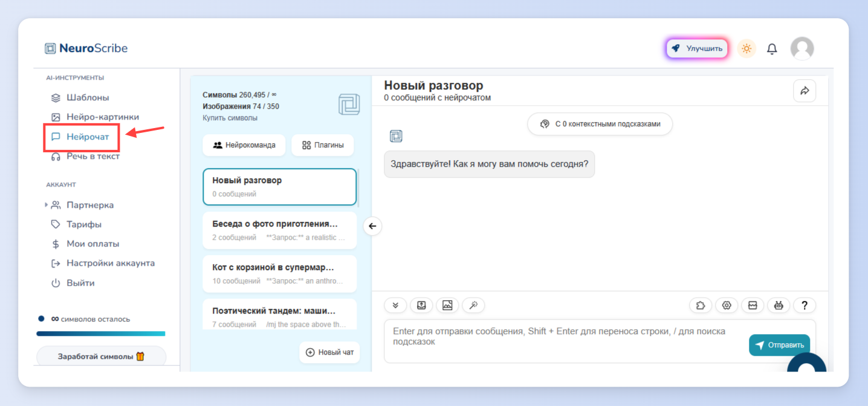Open Нейрокоманда panel

244,145
